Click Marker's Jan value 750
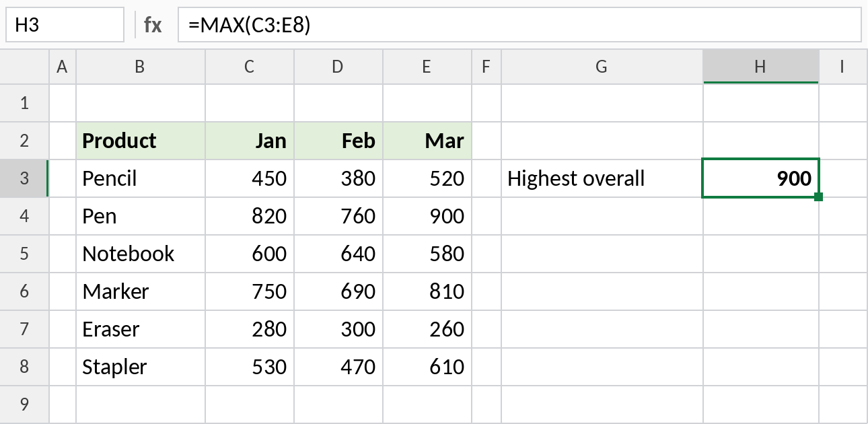The image size is (868, 424). pos(250,291)
